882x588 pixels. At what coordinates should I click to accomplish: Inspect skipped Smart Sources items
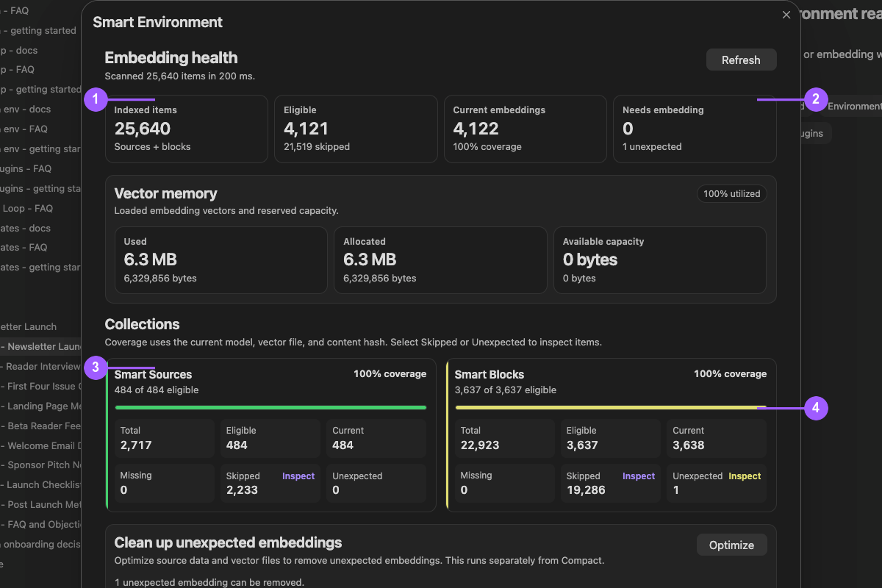[298, 476]
